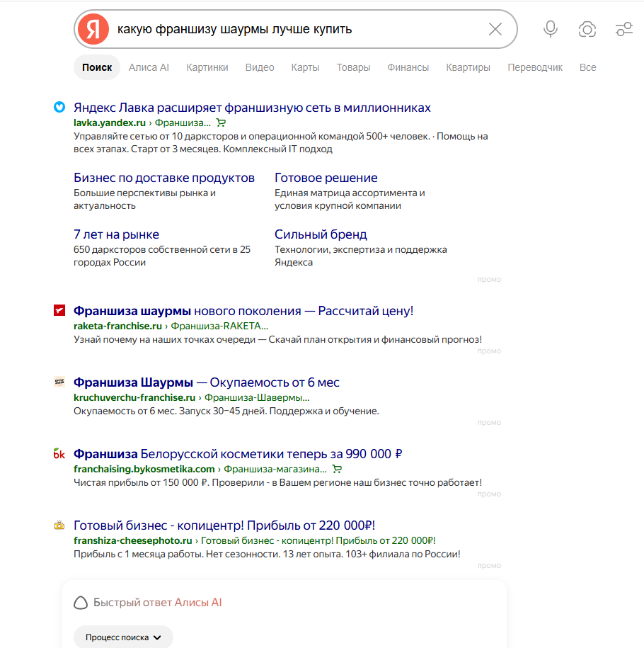Open search settings sliders icon
Image resolution: width=644 pixels, height=648 pixels.
[623, 29]
